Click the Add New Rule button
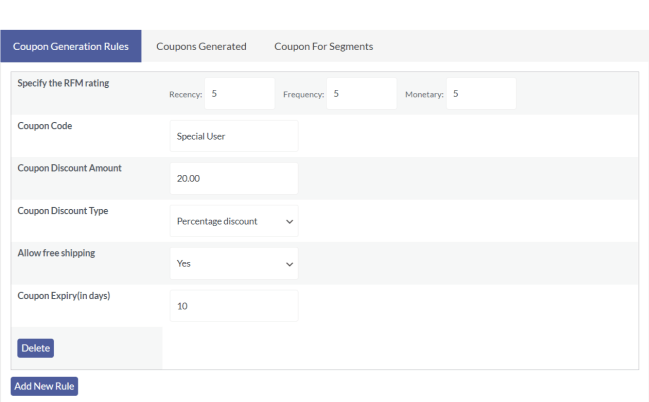This screenshot has height=402, width=649. click(x=44, y=386)
